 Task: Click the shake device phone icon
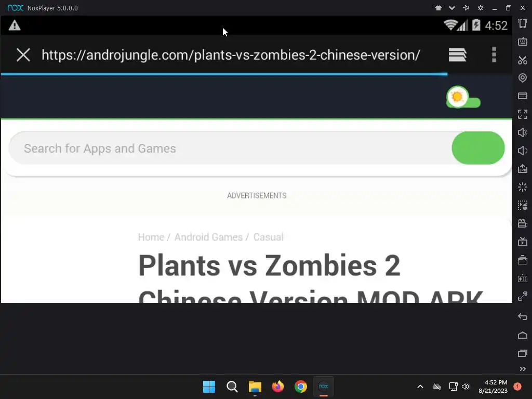[x=523, y=23]
